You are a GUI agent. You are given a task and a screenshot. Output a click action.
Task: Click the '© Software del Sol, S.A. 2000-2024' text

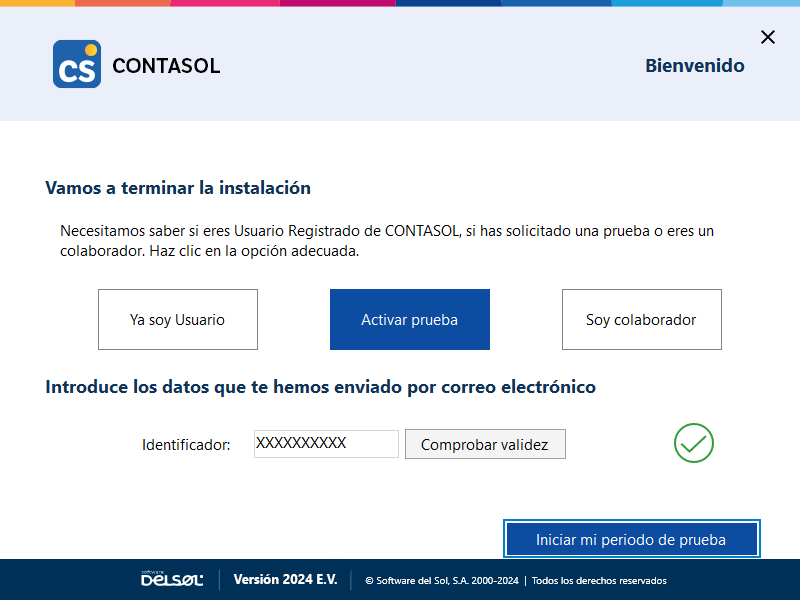click(442, 581)
